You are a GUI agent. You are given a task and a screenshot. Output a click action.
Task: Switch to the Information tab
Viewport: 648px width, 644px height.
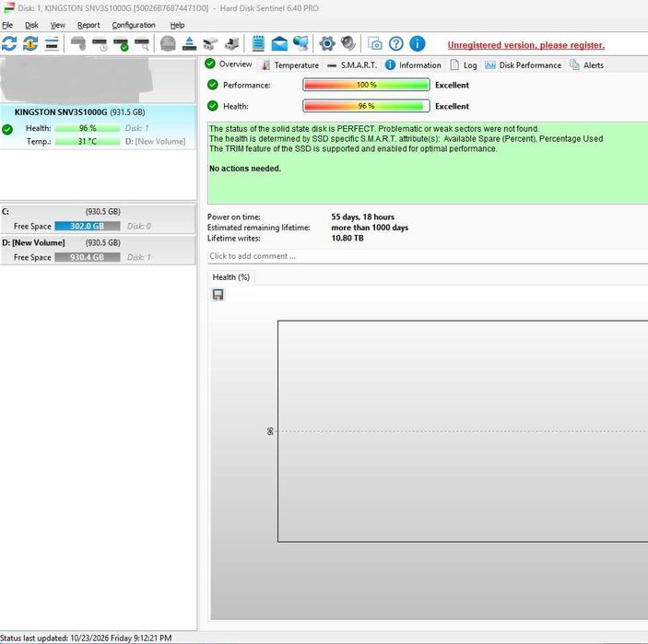[413, 65]
